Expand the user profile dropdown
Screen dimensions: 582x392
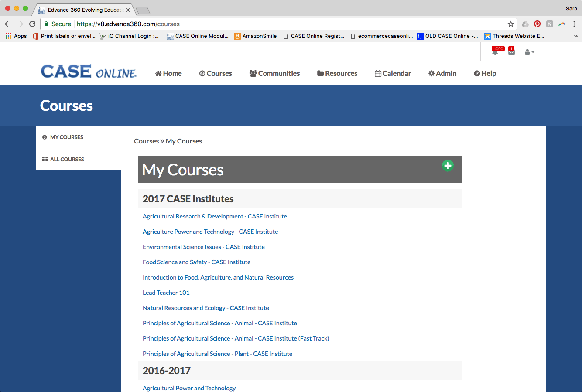pyautogui.click(x=529, y=52)
